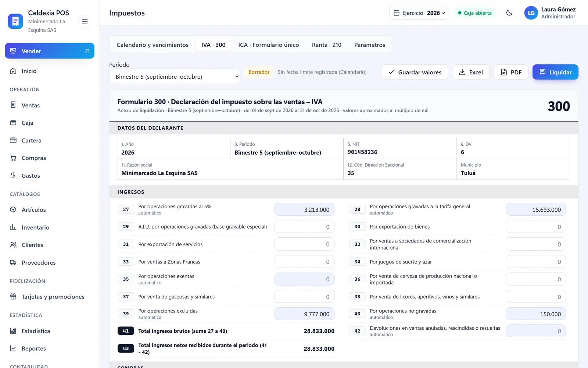The width and height of the screenshot is (588, 368).
Task: Open Compras with the cart icon
Action: [50, 158]
